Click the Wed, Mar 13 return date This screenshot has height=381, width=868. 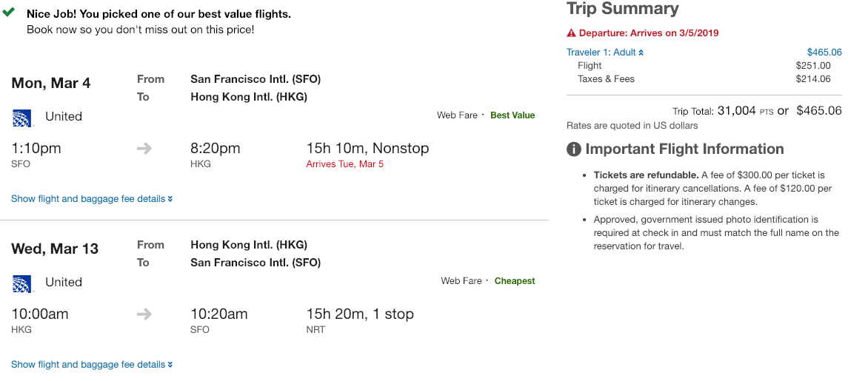55,249
